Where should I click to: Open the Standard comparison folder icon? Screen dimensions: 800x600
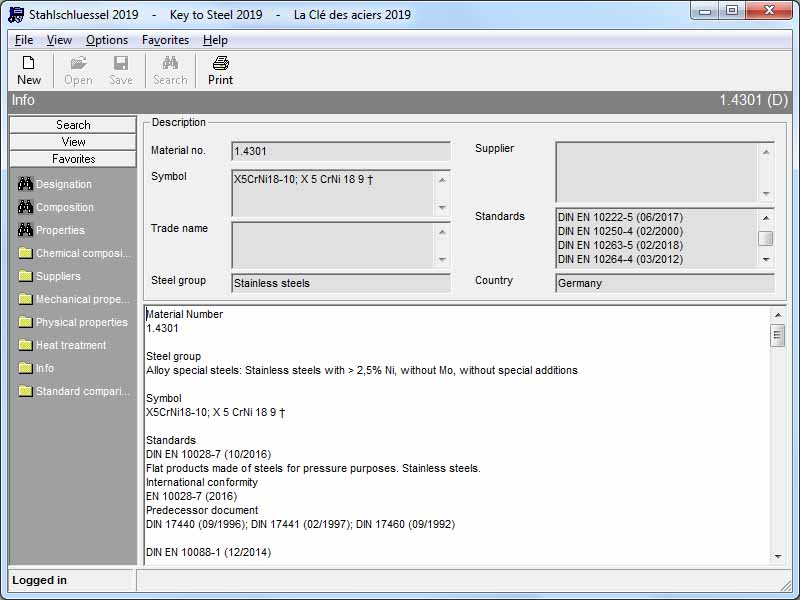[26, 391]
